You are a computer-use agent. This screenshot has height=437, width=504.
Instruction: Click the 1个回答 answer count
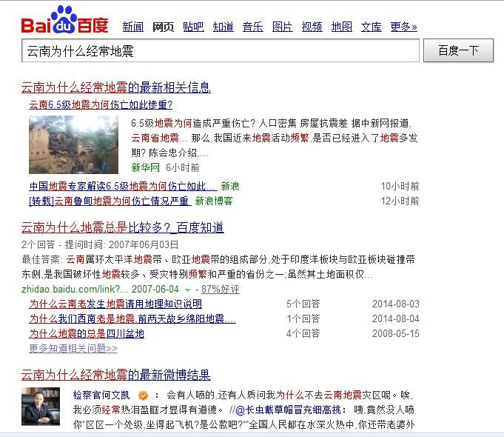tap(303, 318)
